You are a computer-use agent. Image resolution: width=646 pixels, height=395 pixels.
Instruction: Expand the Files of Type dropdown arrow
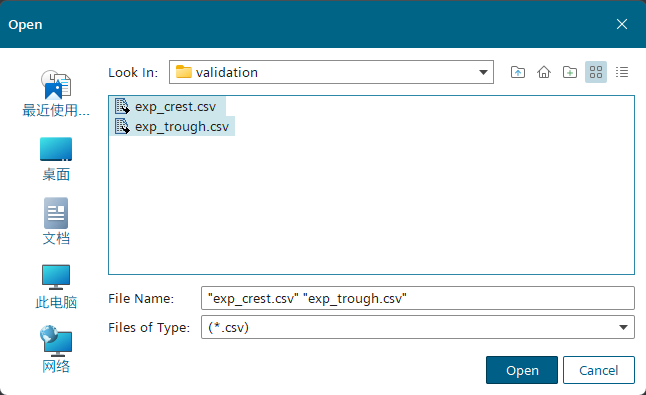[623, 327]
